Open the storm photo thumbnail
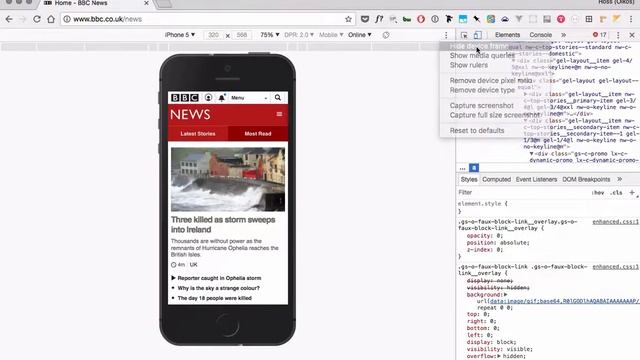The image size is (640, 360). click(x=228, y=179)
